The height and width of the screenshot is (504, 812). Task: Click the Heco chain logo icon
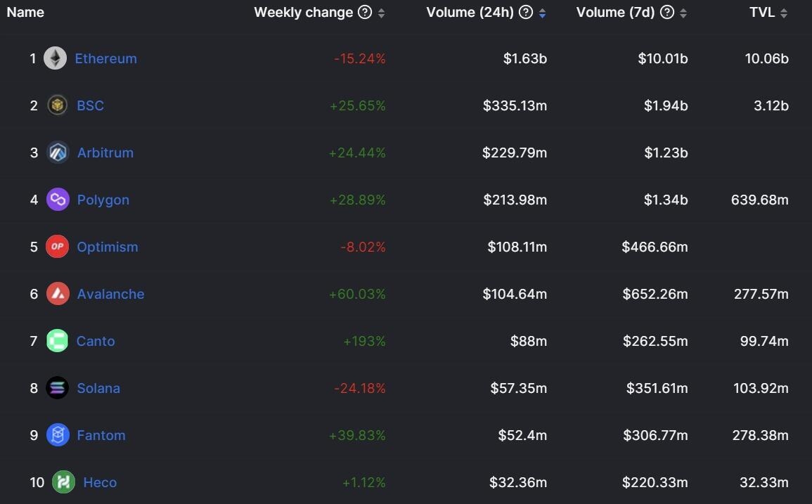coord(63,482)
